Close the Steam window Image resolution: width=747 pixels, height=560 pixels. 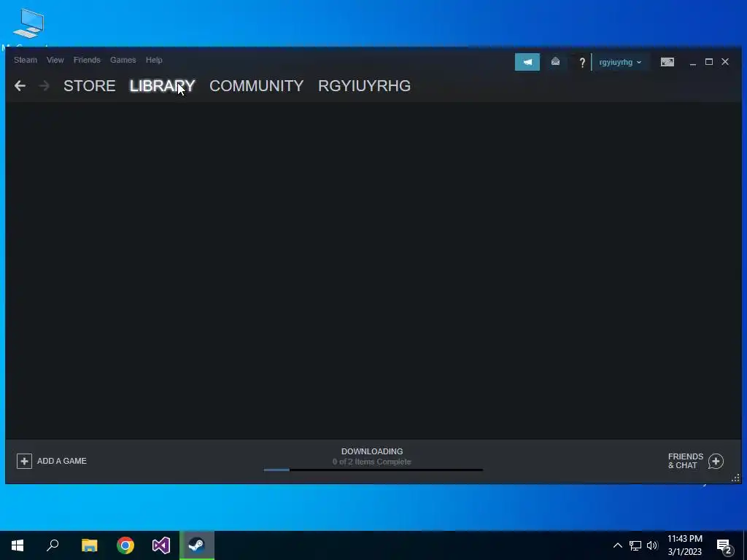pos(725,62)
